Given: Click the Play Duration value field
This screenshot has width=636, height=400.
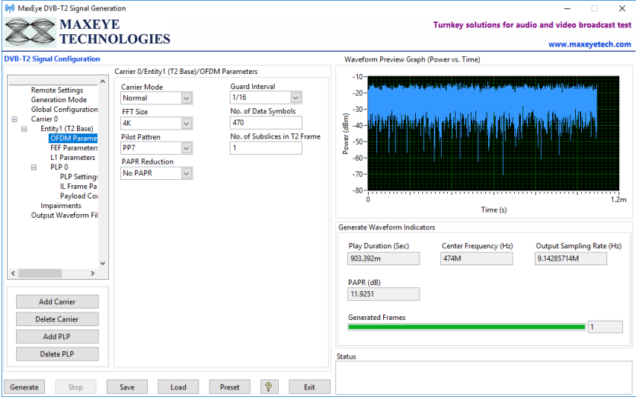Looking at the screenshot, I should (383, 259).
